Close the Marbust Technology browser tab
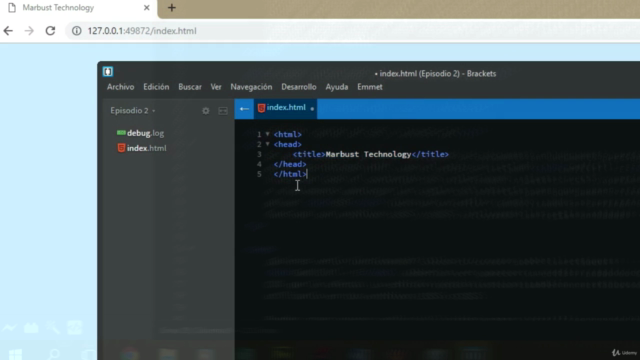Viewport: 640px width, 360px height. click(x=147, y=8)
